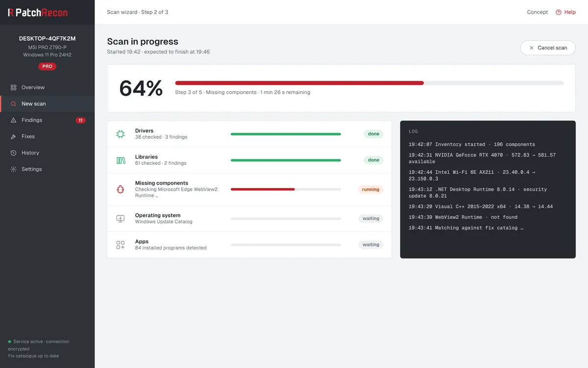588x368 pixels.
Task: Click the Operating system waiting badge
Action: click(371, 218)
